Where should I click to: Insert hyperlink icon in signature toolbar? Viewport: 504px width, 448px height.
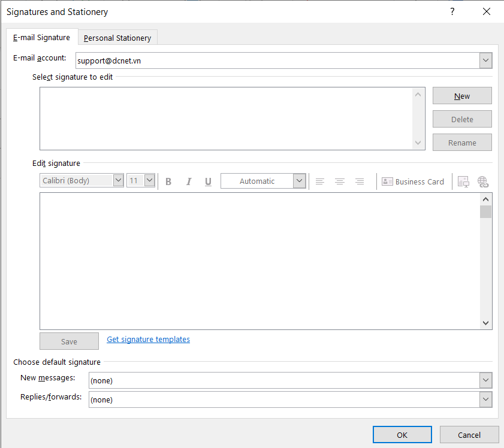click(483, 181)
